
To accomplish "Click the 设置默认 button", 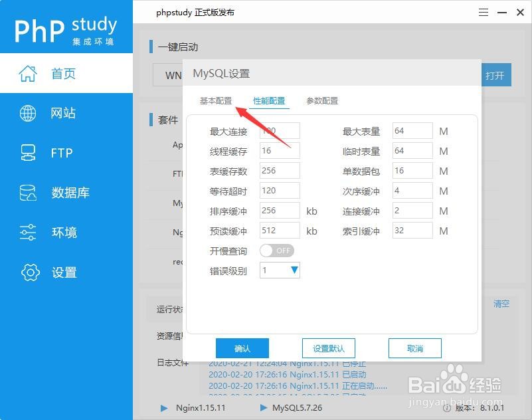I will (328, 348).
